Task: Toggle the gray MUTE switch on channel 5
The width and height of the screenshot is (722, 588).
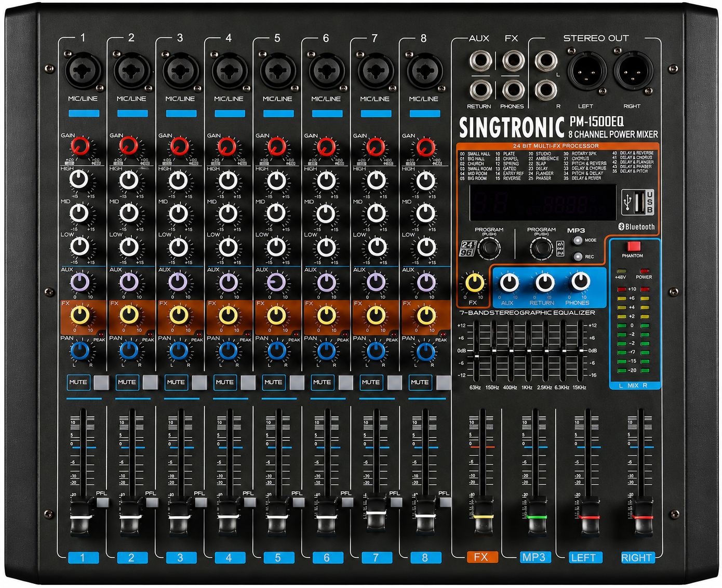Action: tap(297, 382)
